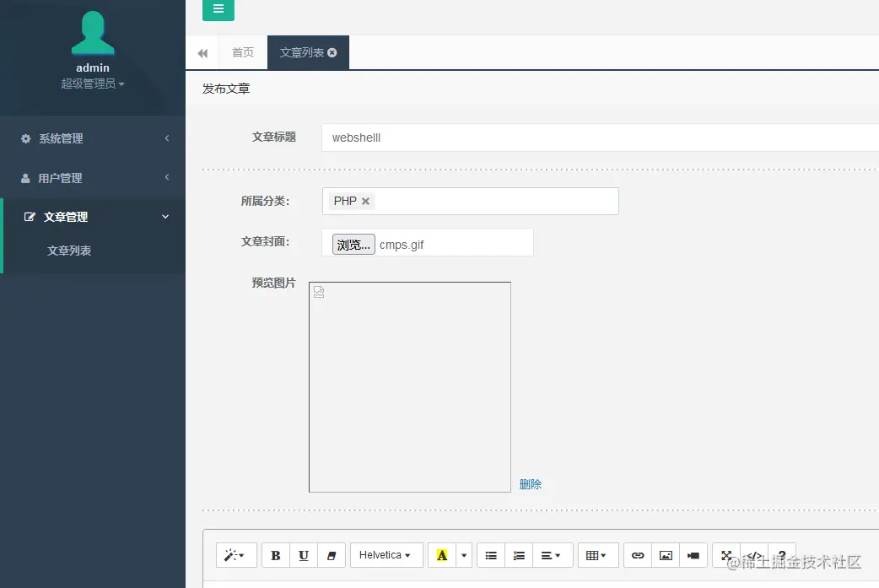
Task: Click the 删除 link beside the preview
Action: [x=531, y=484]
